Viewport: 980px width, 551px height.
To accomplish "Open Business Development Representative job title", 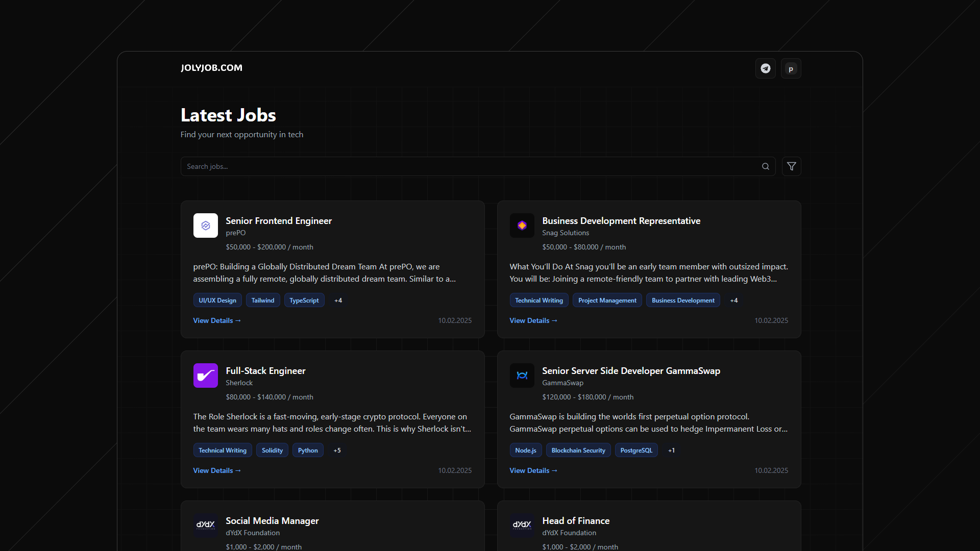I will pyautogui.click(x=621, y=221).
